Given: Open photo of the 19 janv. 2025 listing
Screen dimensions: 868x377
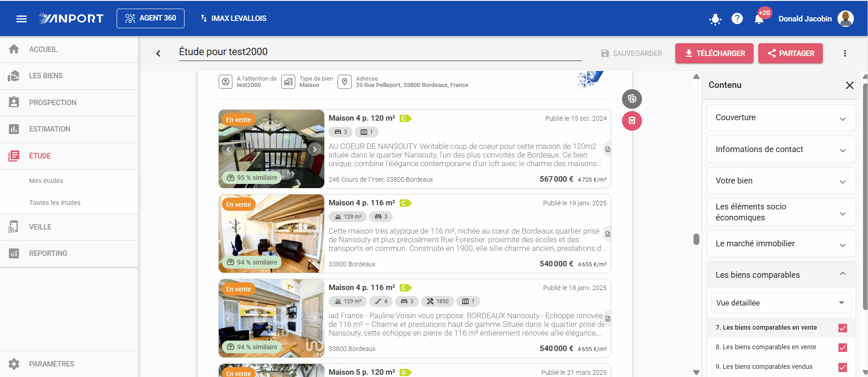Looking at the screenshot, I should point(272,234).
